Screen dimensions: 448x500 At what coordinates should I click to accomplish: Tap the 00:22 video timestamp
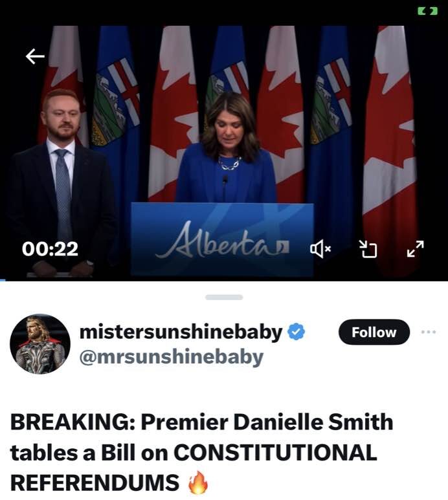tap(50, 249)
